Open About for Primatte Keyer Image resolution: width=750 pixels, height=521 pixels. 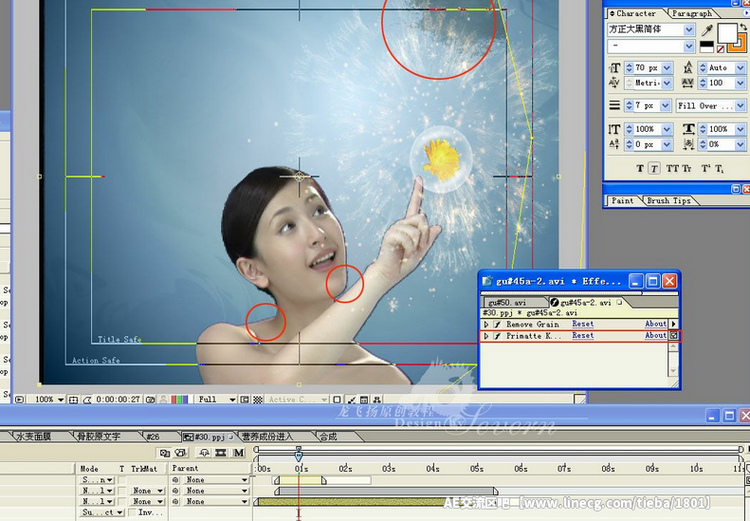click(x=655, y=336)
